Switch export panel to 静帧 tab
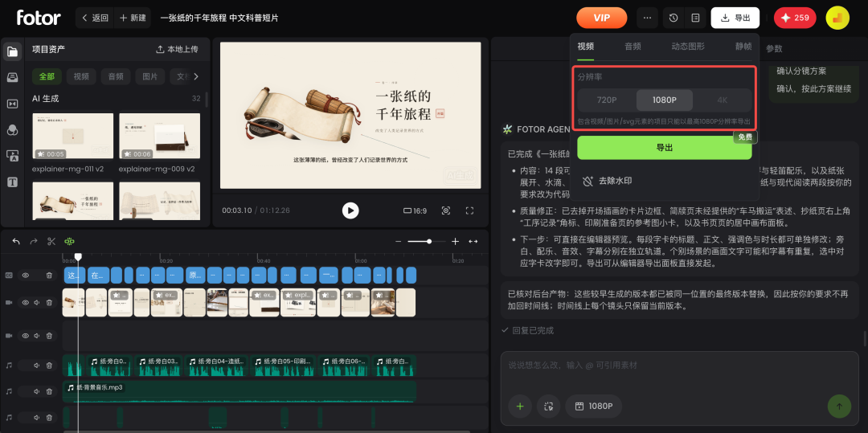Screen dimensions: 868x433 coord(743,47)
